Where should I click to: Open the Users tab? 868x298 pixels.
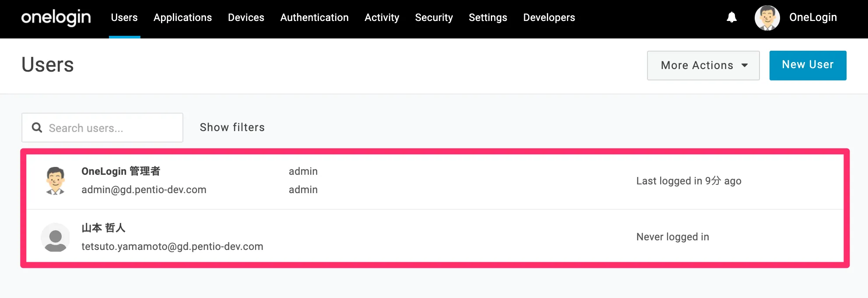124,17
